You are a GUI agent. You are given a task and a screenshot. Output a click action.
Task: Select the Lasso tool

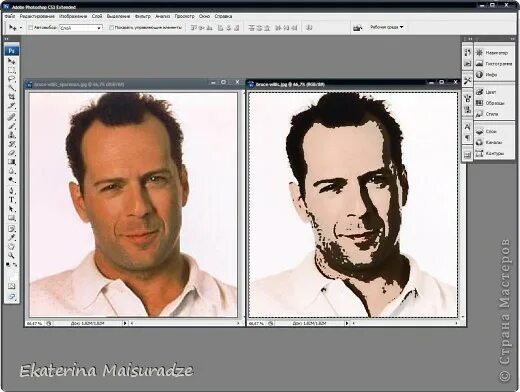point(12,79)
